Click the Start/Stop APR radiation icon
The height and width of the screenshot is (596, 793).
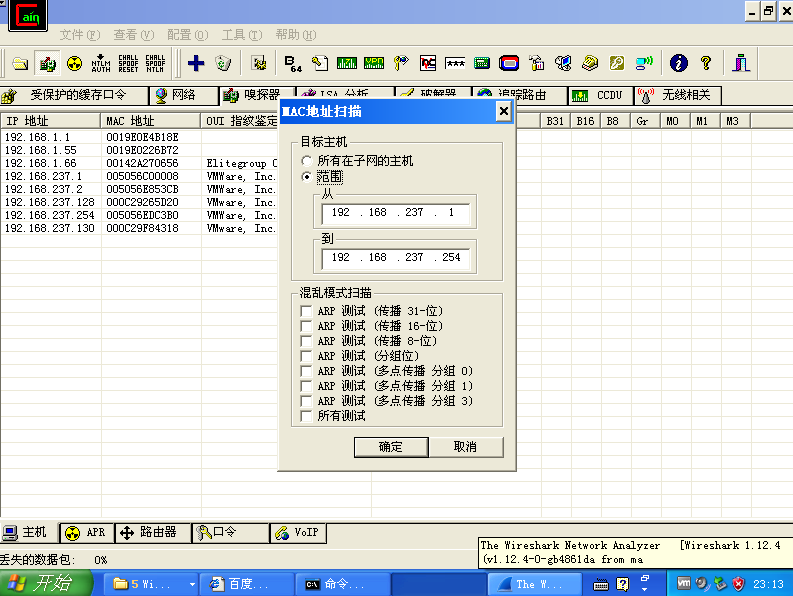(x=74, y=63)
